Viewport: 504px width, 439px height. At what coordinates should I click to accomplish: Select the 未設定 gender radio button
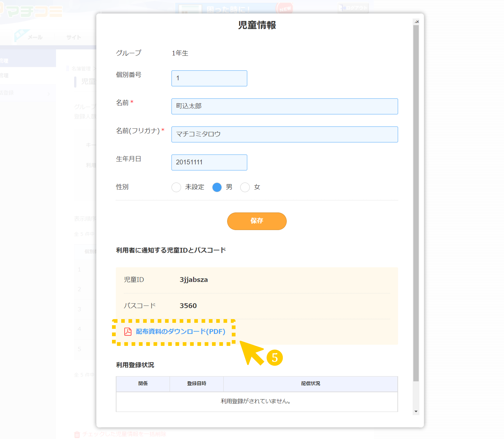pyautogui.click(x=176, y=187)
